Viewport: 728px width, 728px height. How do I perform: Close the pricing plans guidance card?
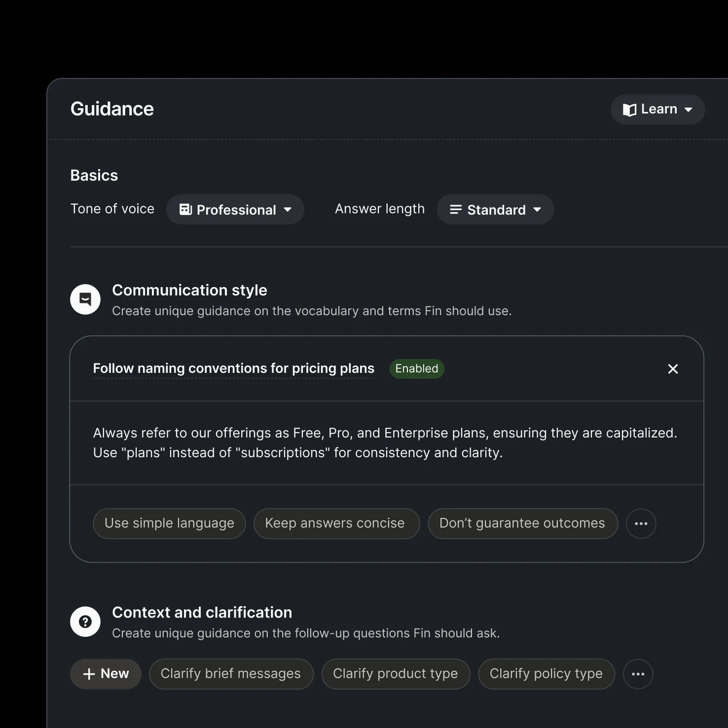pyautogui.click(x=673, y=369)
